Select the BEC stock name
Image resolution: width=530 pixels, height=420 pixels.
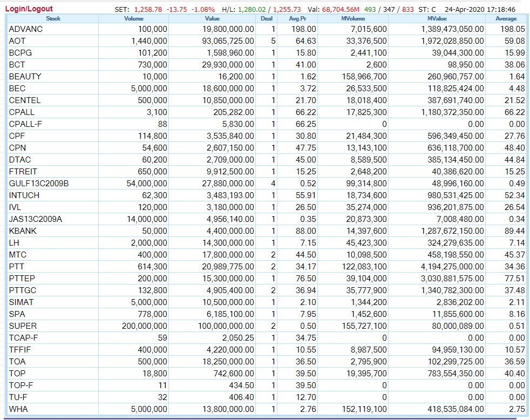(x=17, y=88)
